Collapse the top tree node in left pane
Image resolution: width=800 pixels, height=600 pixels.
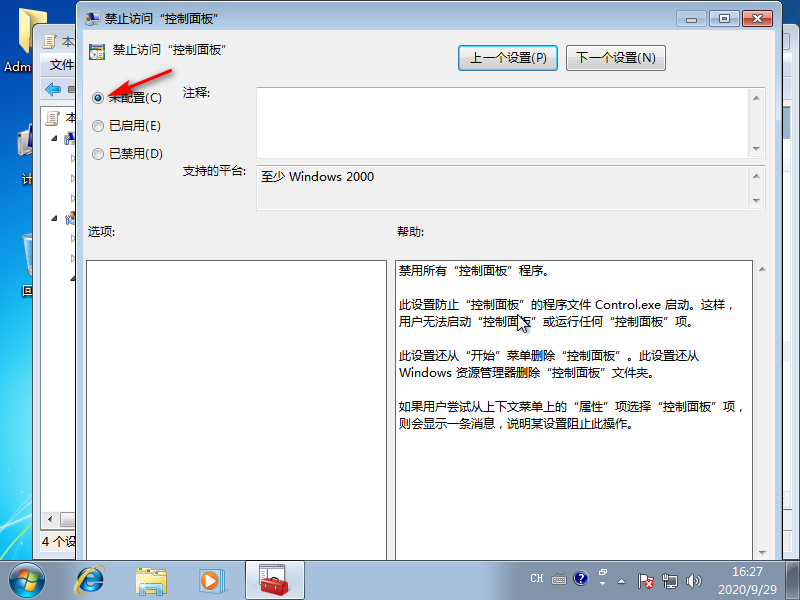pos(55,138)
